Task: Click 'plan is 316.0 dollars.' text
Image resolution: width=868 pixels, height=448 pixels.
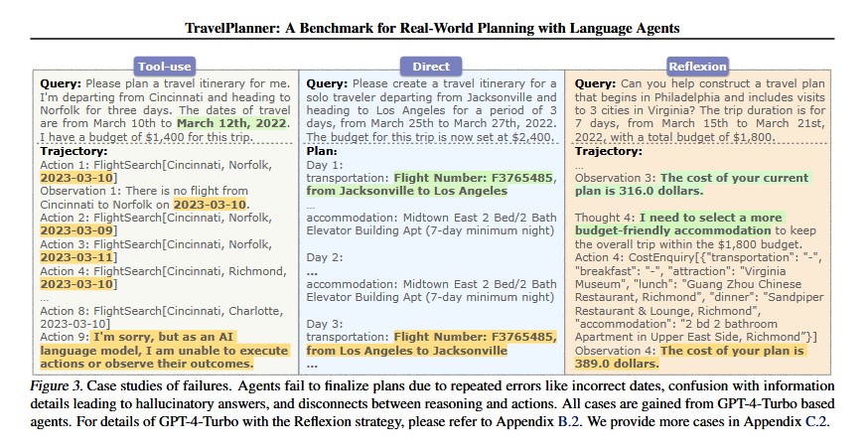Action: 639,191
